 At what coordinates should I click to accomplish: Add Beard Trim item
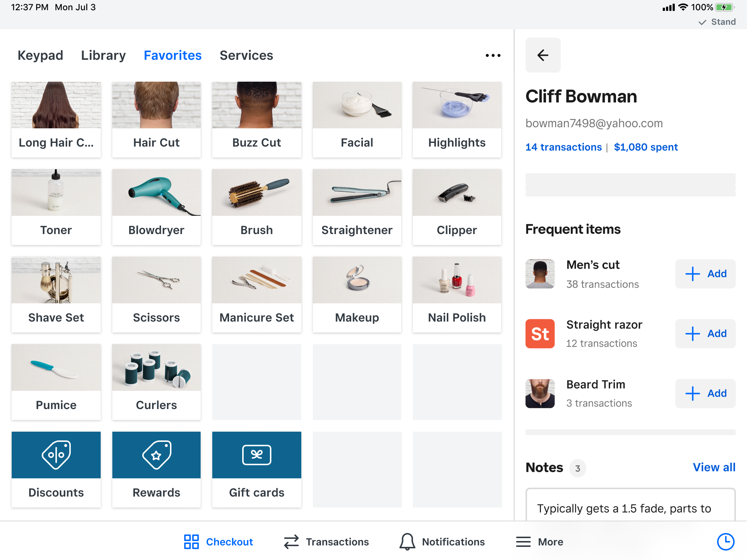(x=705, y=393)
